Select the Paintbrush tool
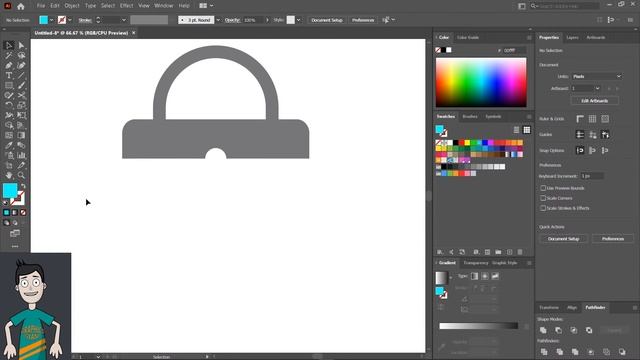This screenshot has width=640, height=360. click(x=21, y=85)
